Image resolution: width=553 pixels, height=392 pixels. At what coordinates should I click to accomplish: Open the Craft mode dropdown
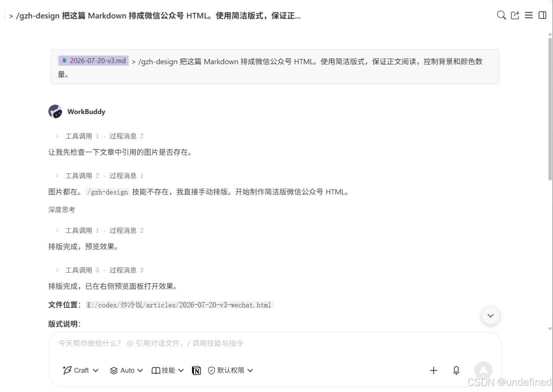(x=80, y=370)
